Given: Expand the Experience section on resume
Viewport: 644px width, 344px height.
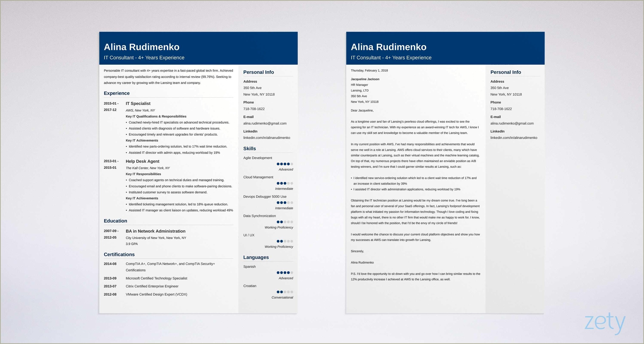Looking at the screenshot, I should (x=117, y=93).
